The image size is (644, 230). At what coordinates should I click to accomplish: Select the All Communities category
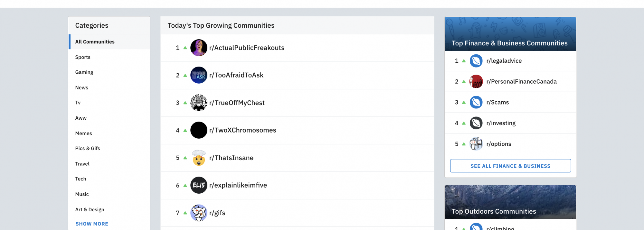click(95, 42)
